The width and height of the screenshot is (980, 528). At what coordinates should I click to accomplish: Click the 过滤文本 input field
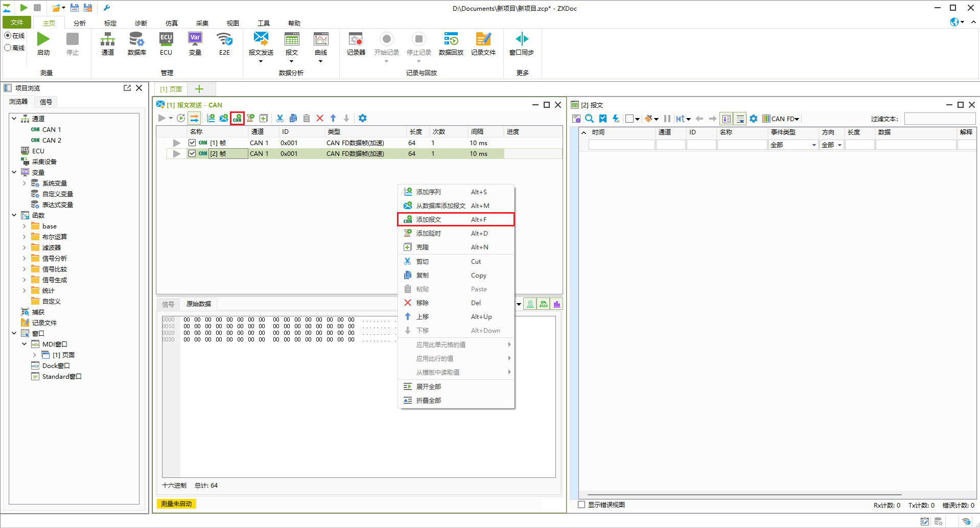(939, 119)
